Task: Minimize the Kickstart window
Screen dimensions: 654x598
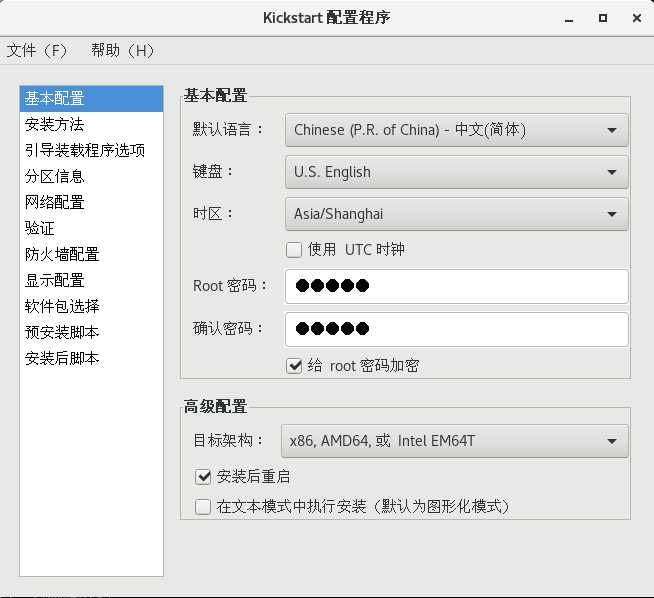Action: pos(569,18)
